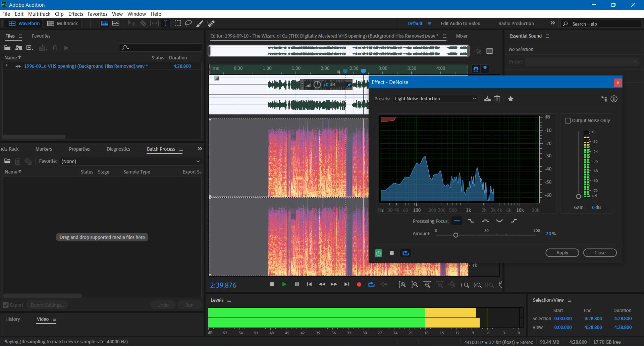This screenshot has height=346, width=644.
Task: Show hidden panel tabs beside Batch Process
Action: (200, 149)
